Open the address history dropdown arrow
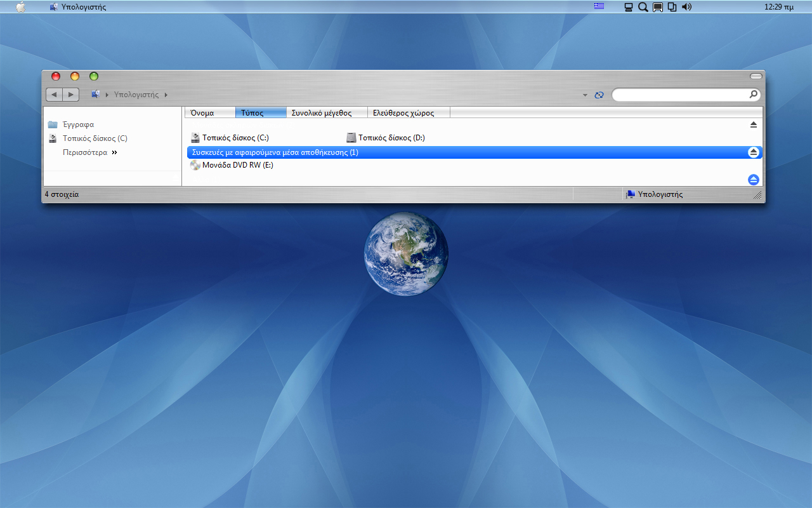This screenshot has width=812, height=508. pos(585,95)
